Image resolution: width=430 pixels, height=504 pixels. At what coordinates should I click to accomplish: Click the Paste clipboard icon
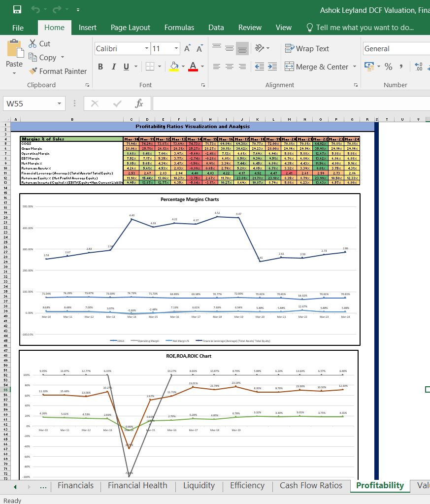15,48
